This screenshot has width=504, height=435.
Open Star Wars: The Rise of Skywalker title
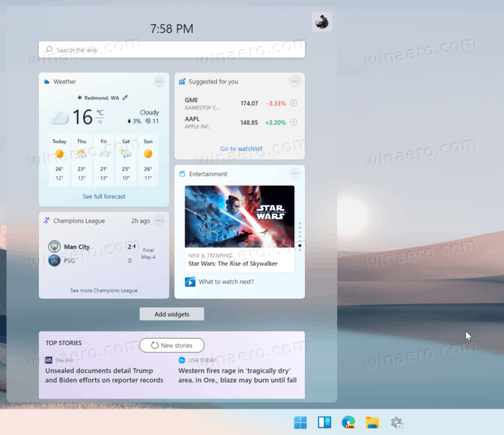pos(233,264)
